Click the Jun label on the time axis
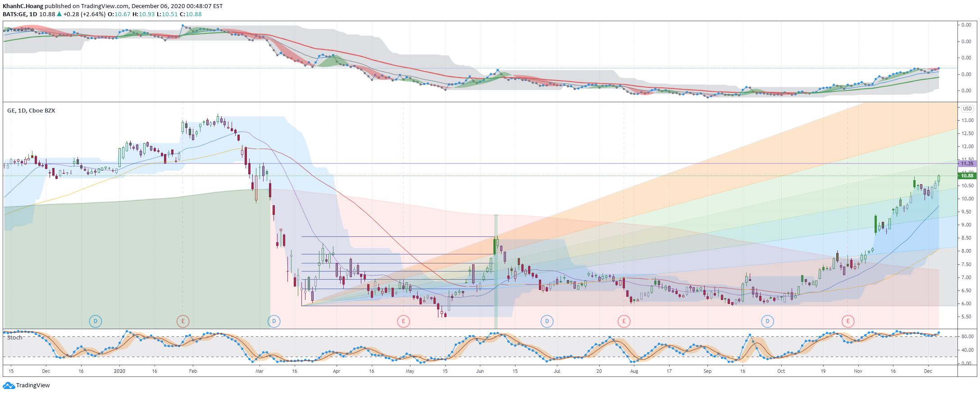980x394 pixels. [480, 371]
